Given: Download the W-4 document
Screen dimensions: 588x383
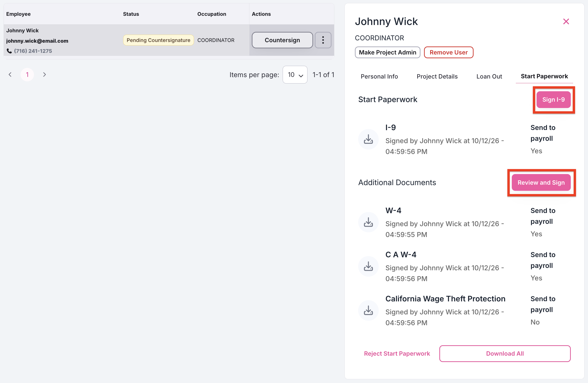Looking at the screenshot, I should pyautogui.click(x=368, y=222).
